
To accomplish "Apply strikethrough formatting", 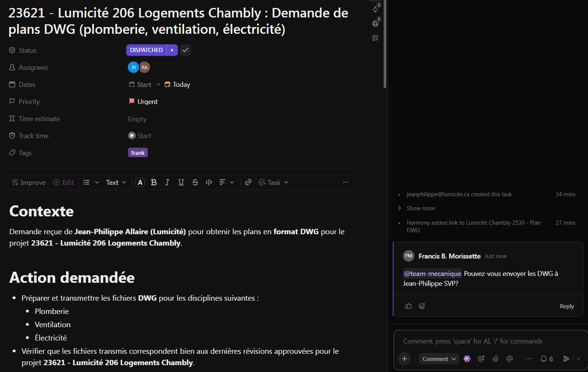I will tap(195, 183).
